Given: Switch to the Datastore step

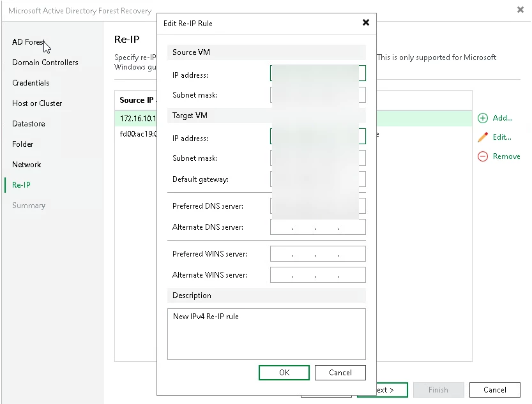Looking at the screenshot, I should coord(29,124).
